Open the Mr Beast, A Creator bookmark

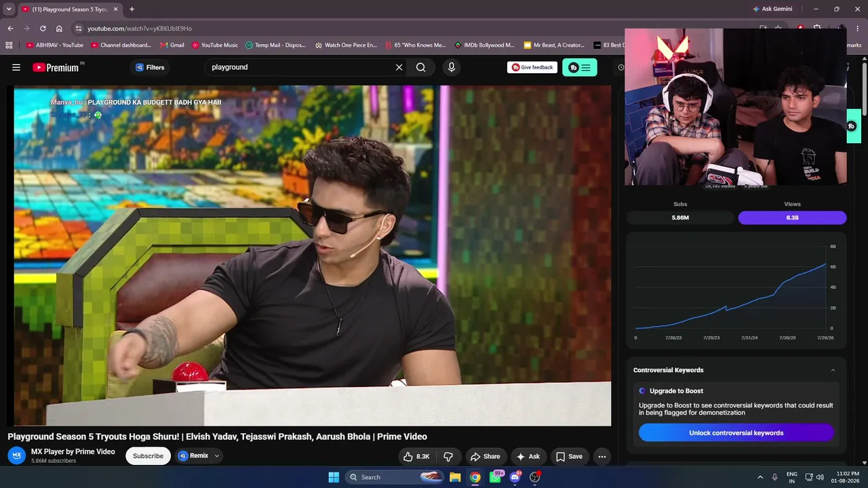point(554,45)
